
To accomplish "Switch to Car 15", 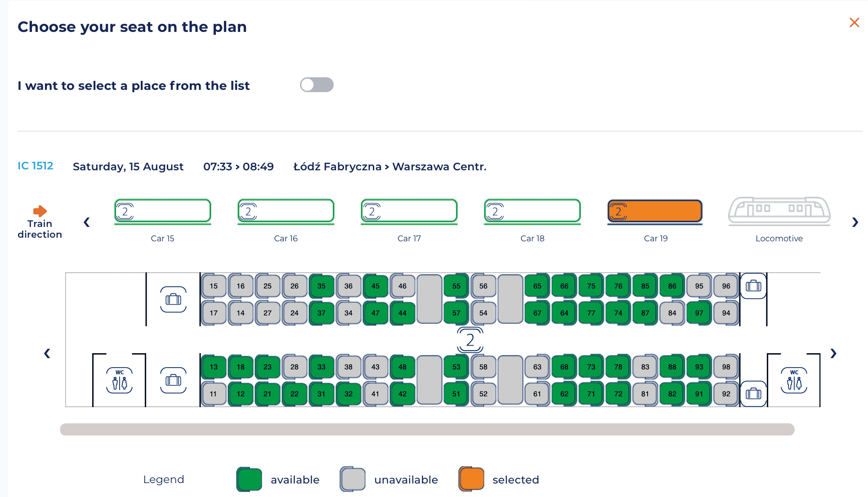I will pyautogui.click(x=162, y=211).
